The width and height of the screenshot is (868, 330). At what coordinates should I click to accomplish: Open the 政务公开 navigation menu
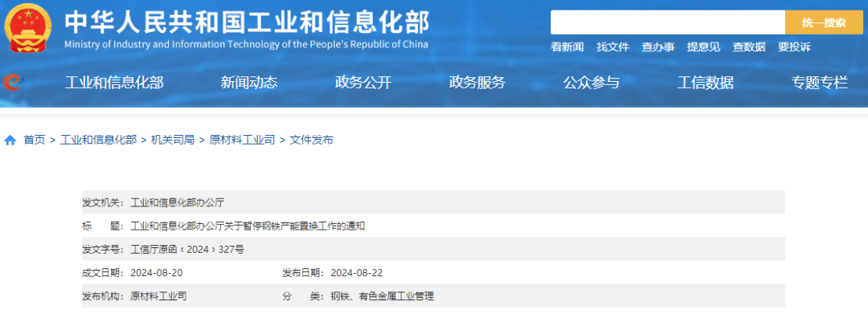[x=363, y=83]
